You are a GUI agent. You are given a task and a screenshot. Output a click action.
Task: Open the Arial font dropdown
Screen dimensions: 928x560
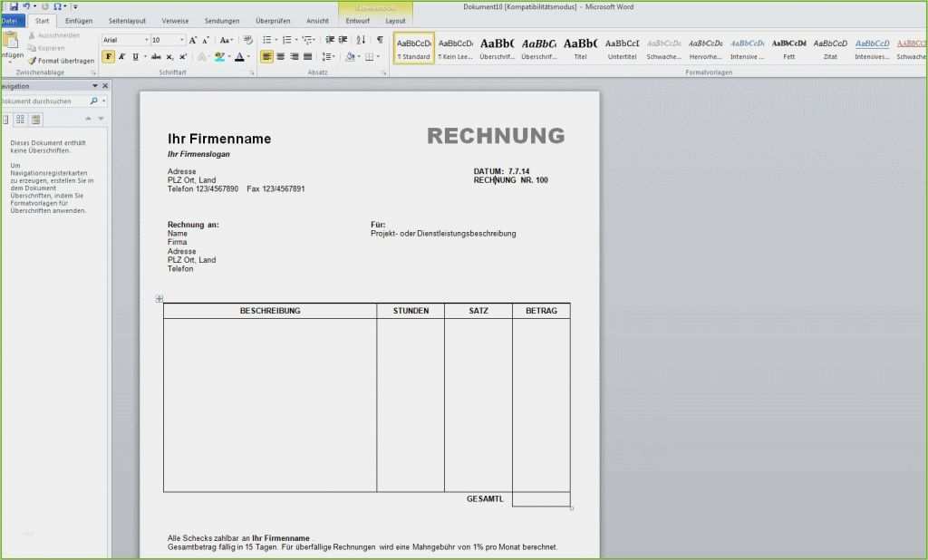pos(147,40)
